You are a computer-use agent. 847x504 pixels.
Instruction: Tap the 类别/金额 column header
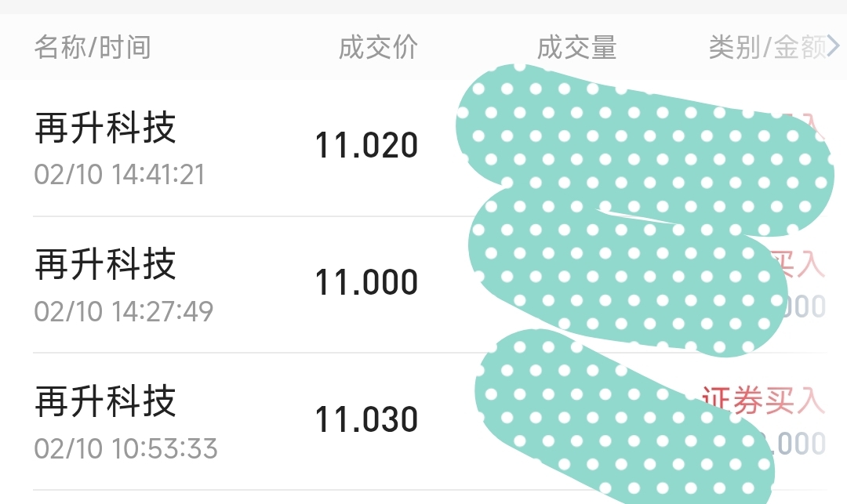coord(767,47)
